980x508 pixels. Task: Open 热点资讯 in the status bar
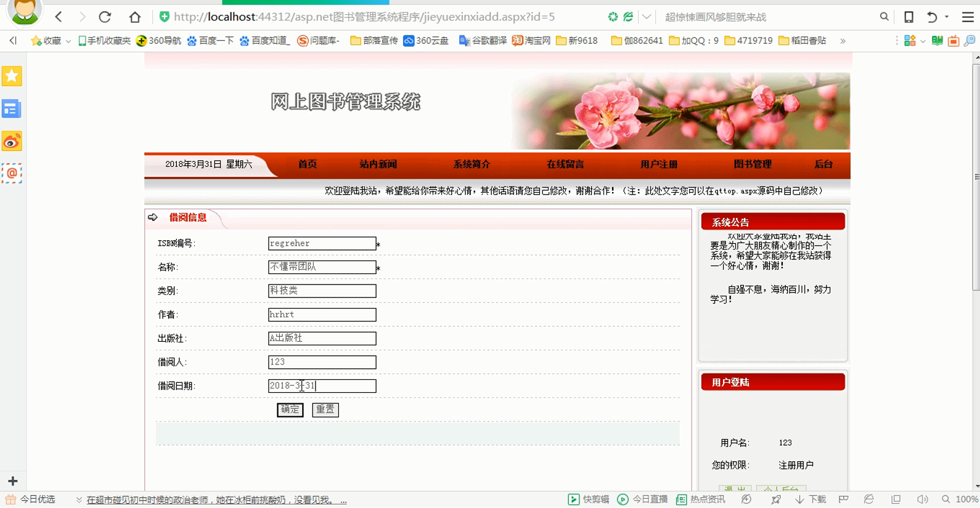point(700,499)
